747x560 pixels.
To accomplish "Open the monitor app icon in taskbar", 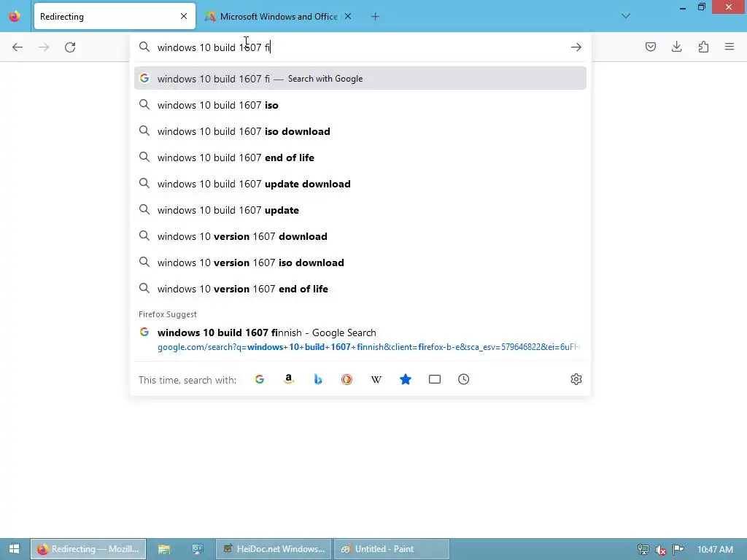I will 197,549.
